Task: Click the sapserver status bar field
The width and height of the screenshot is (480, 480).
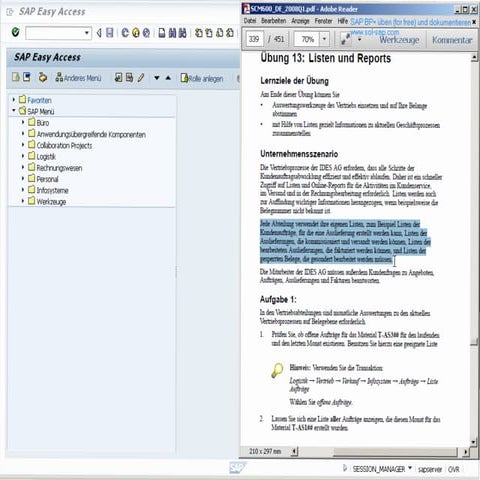Action: tap(430, 469)
